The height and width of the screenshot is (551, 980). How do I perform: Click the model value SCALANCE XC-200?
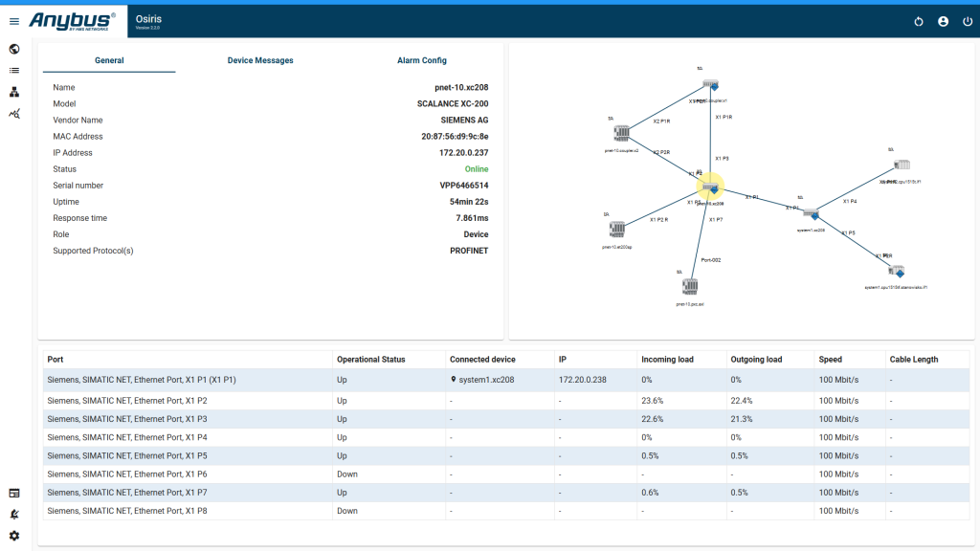(453, 103)
